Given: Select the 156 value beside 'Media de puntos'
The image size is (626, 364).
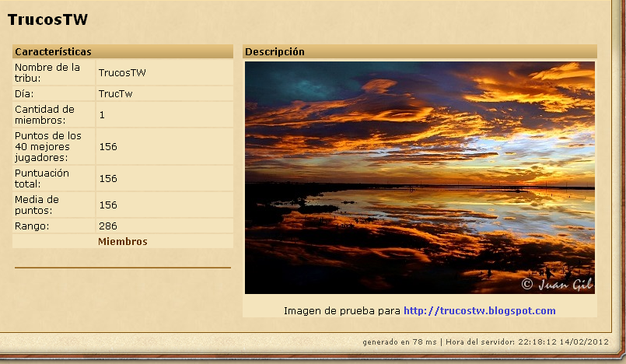Looking at the screenshot, I should click(108, 205).
